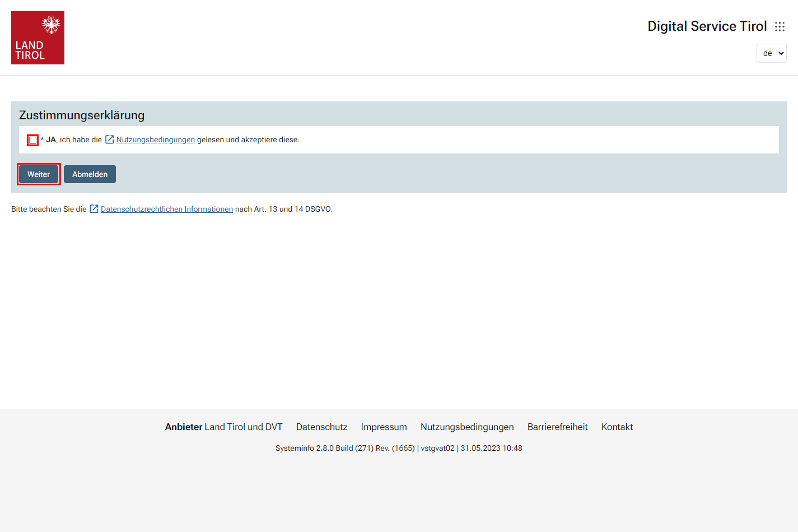
Task: Click the Systeminfo build version text
Action: [x=399, y=448]
